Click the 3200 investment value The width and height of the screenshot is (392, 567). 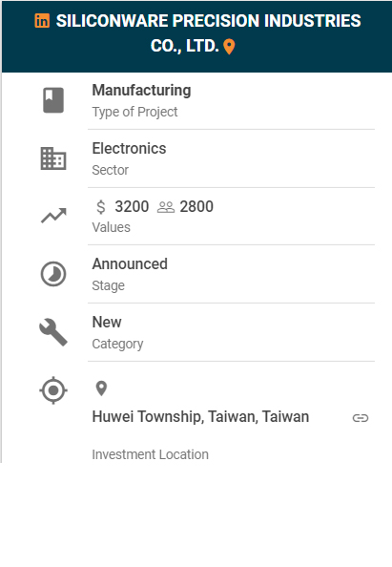pyautogui.click(x=132, y=207)
